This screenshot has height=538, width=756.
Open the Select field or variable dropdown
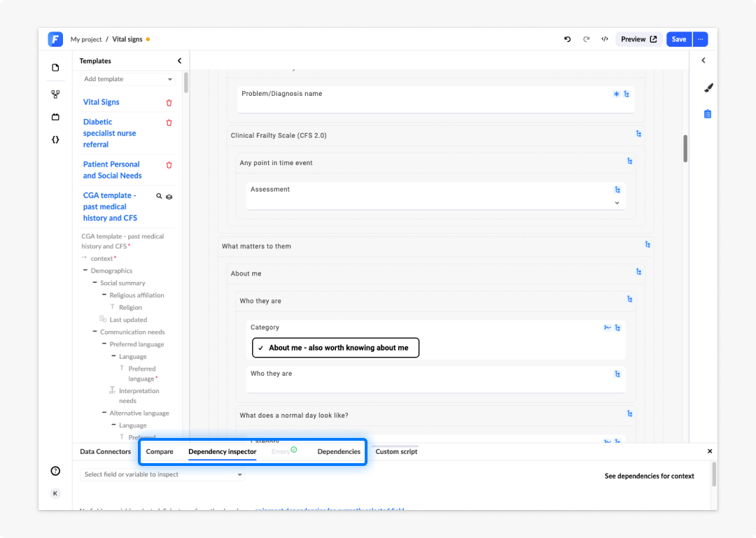162,474
